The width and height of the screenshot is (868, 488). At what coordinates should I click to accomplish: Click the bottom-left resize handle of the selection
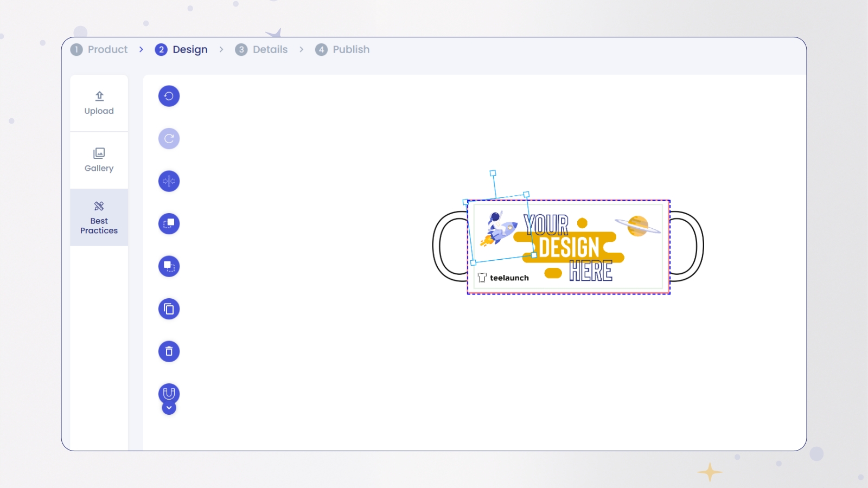pos(473,262)
